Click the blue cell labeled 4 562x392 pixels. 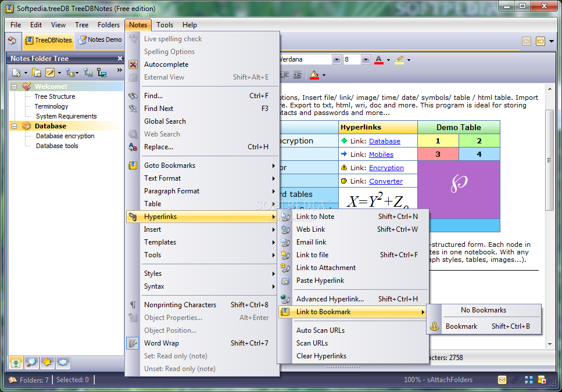pos(479,154)
